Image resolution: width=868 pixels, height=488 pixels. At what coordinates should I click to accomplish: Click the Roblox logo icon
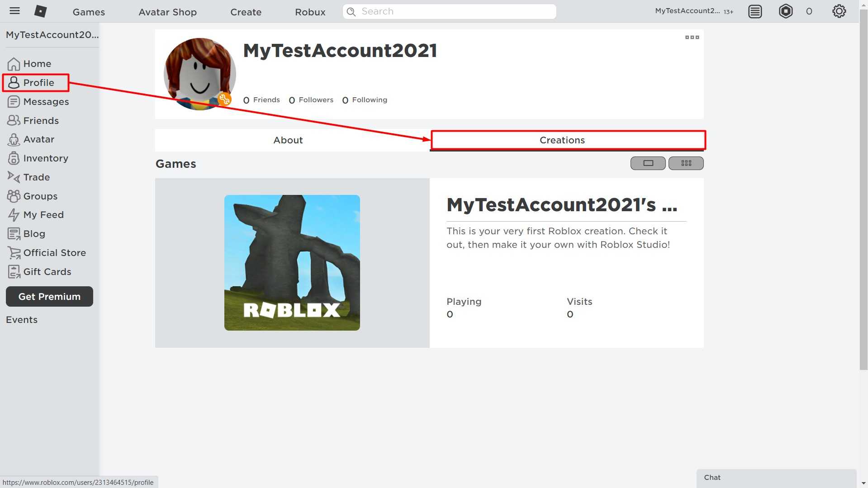(41, 11)
